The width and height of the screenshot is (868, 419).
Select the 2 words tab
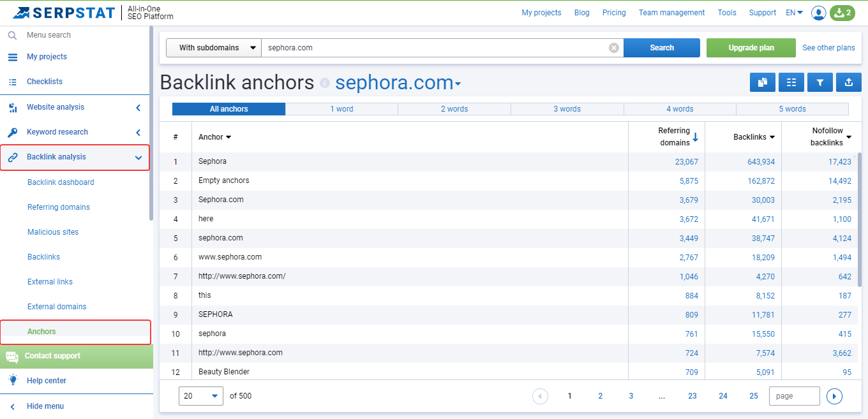point(454,109)
